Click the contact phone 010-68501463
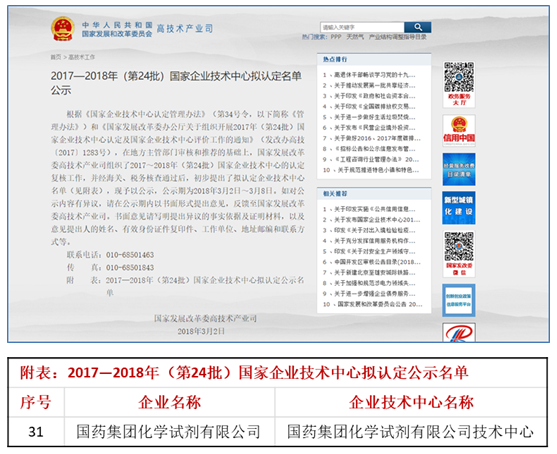 (x=130, y=255)
